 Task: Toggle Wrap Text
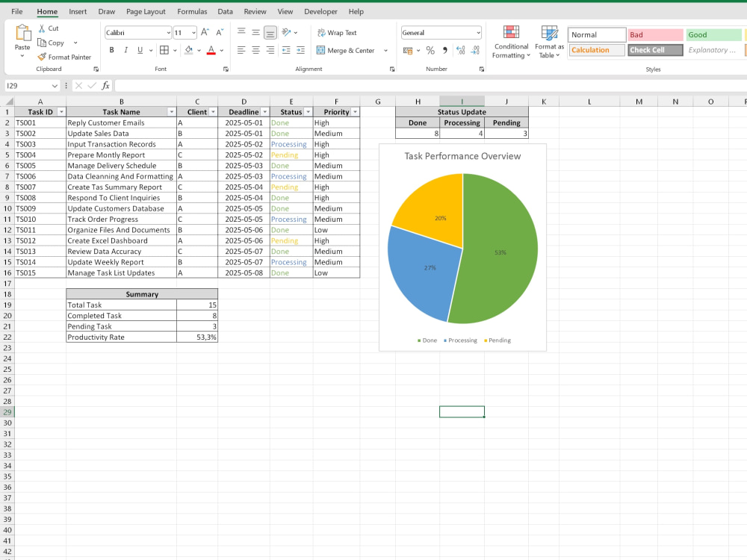tap(337, 32)
